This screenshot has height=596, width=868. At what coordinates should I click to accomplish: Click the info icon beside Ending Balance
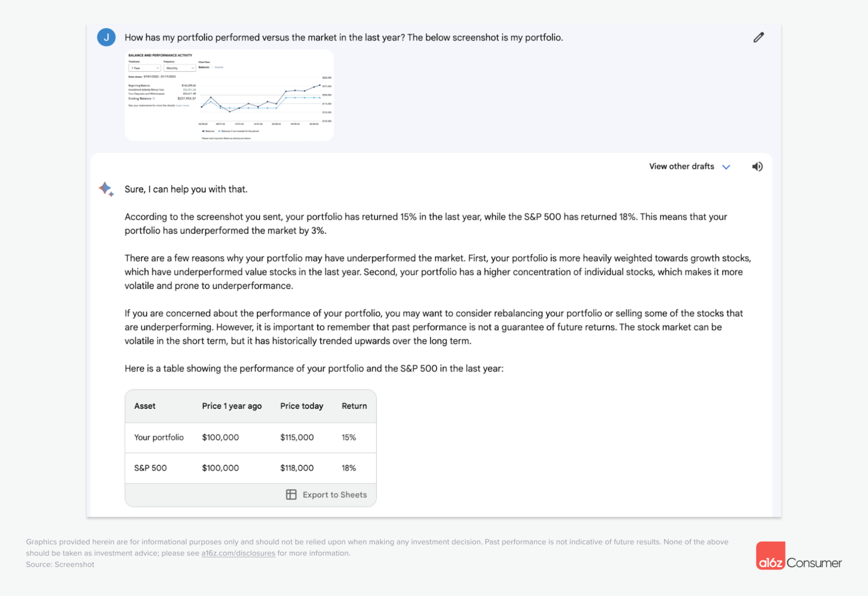pos(153,98)
